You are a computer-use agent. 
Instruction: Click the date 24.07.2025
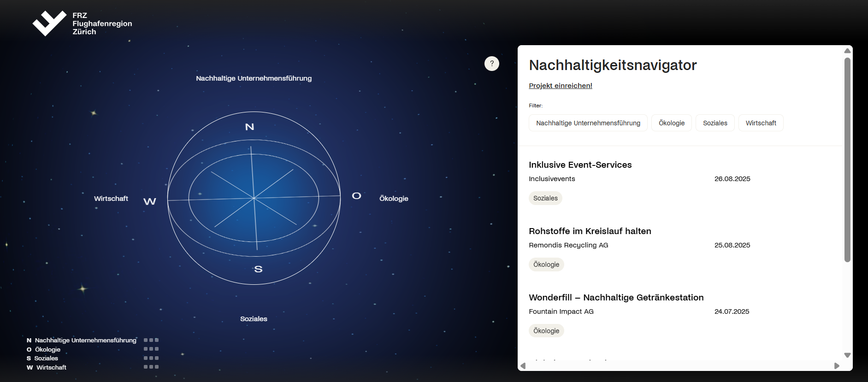pos(732,311)
